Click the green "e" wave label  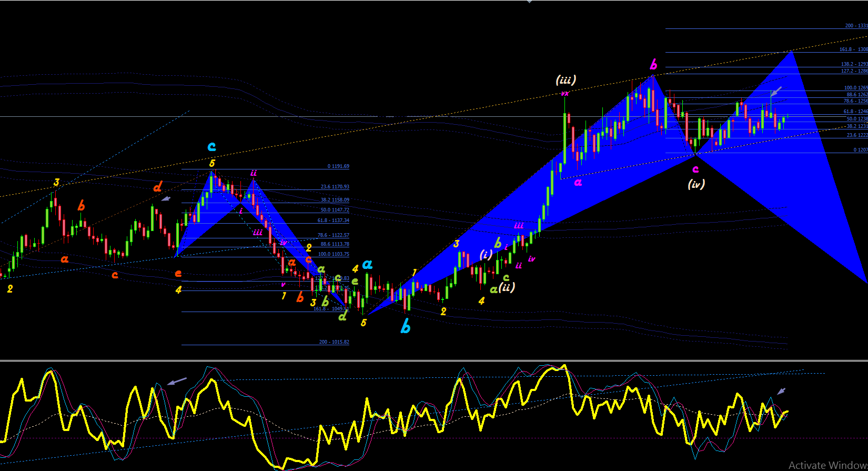(355, 281)
